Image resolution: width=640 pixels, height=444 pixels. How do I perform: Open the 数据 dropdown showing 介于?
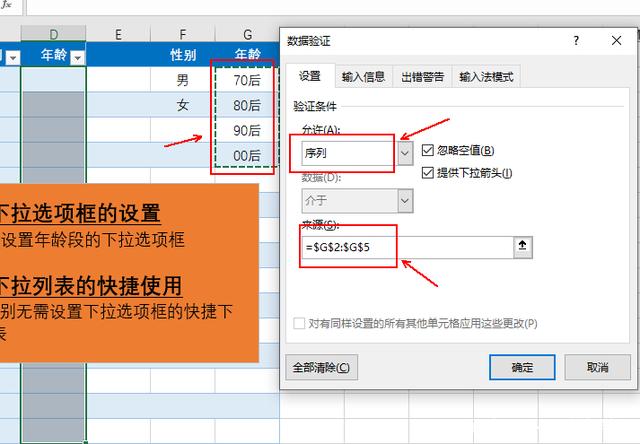point(405,200)
